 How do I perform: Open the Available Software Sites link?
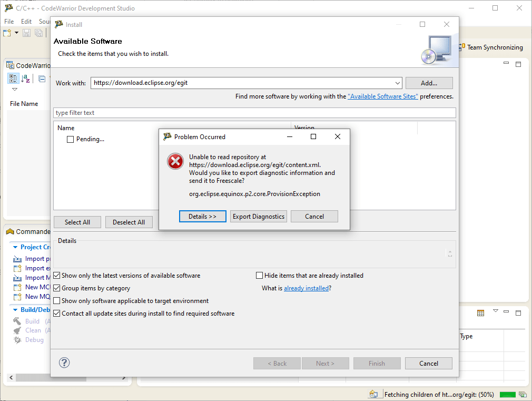tap(382, 96)
